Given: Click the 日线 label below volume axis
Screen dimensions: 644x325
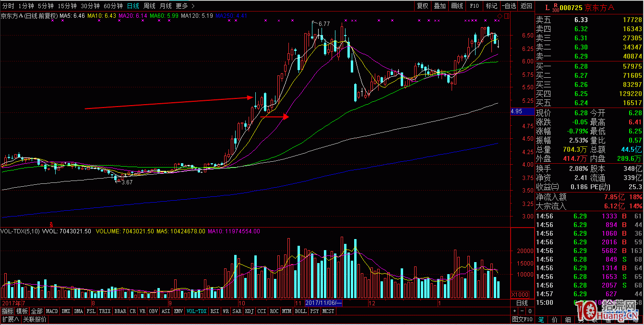Looking at the screenshot, I should (522, 303).
